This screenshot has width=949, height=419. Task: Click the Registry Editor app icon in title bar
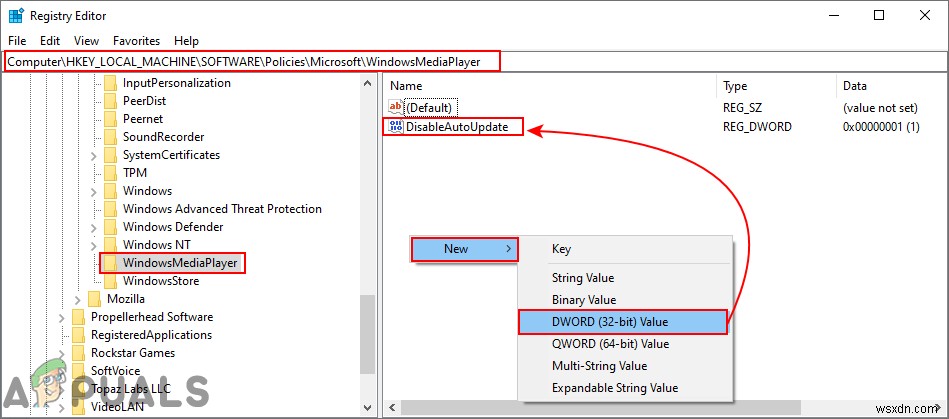(x=16, y=16)
